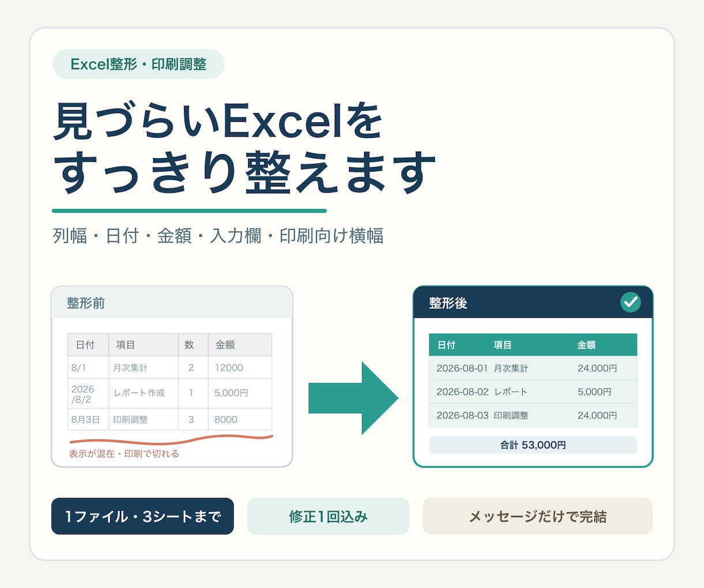The height and width of the screenshot is (588, 704).
Task: Click the red note 表示が混在・印刷で切れる
Action: [124, 454]
